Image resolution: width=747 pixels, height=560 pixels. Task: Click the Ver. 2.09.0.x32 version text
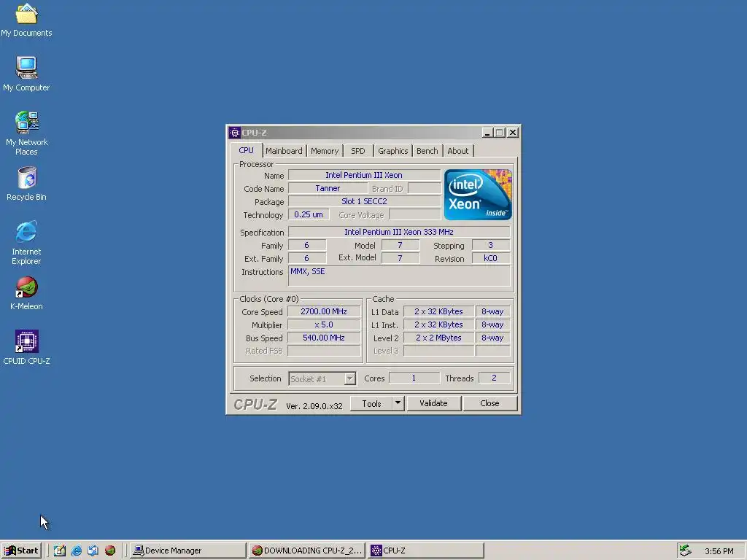pos(314,406)
